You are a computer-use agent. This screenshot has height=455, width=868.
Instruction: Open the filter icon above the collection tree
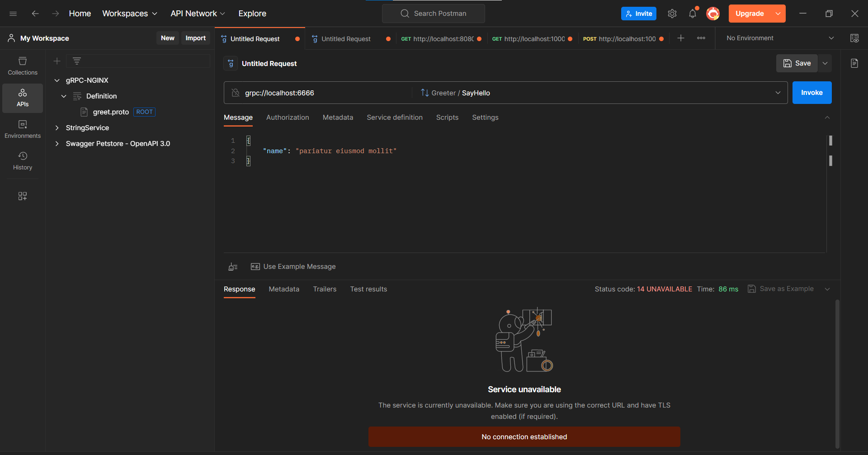point(77,61)
